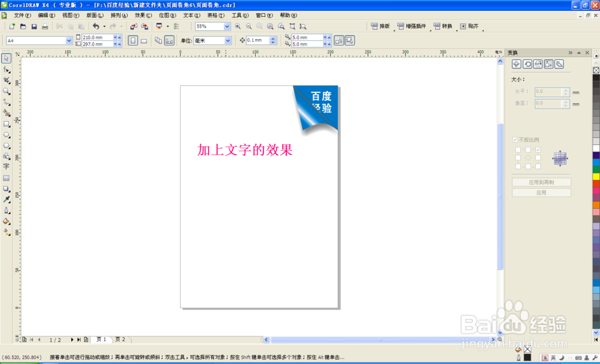The height and width of the screenshot is (364, 600).
Task: Uncheck the 不按比例 checkbox
Action: coord(515,139)
